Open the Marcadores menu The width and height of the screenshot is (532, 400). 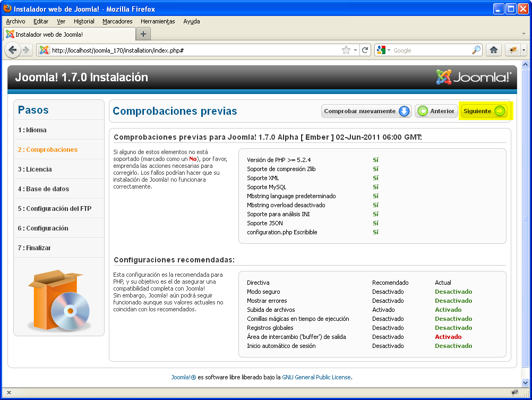pyautogui.click(x=117, y=21)
